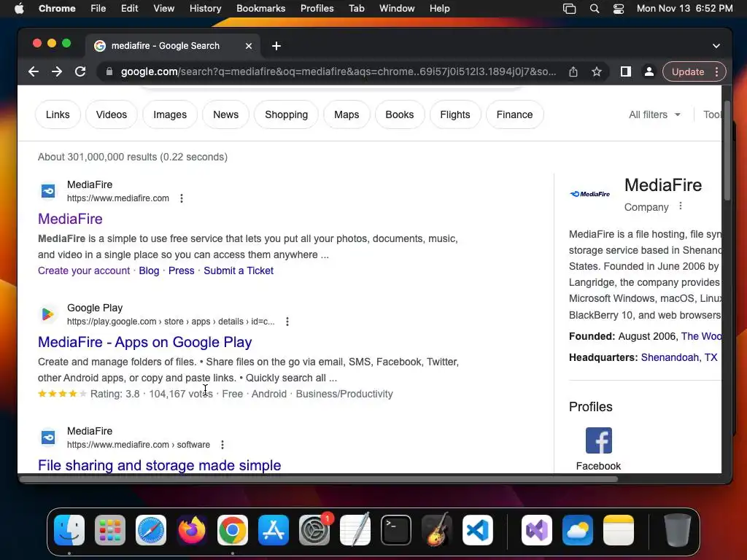
Task: Open Terminal from the Dock
Action: [x=396, y=530]
